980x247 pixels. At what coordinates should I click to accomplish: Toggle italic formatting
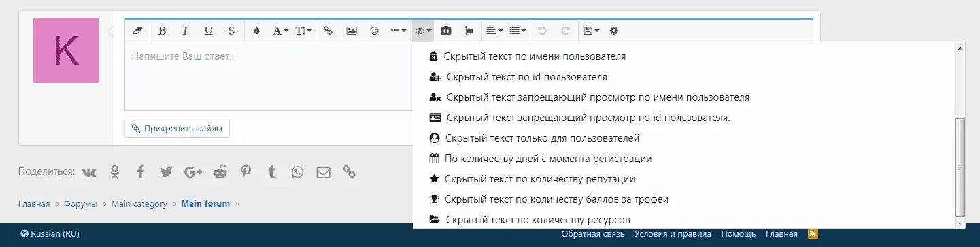185,31
